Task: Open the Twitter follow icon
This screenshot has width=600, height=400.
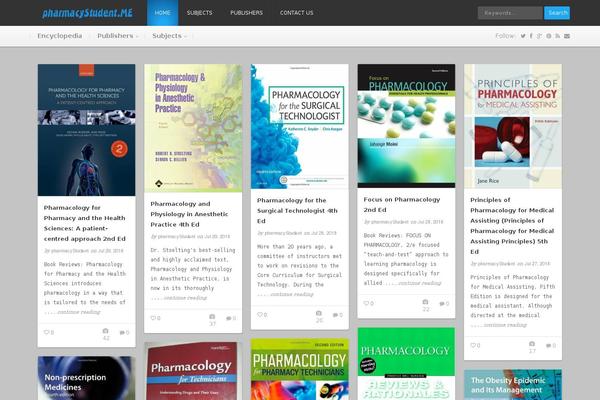Action: [x=523, y=36]
